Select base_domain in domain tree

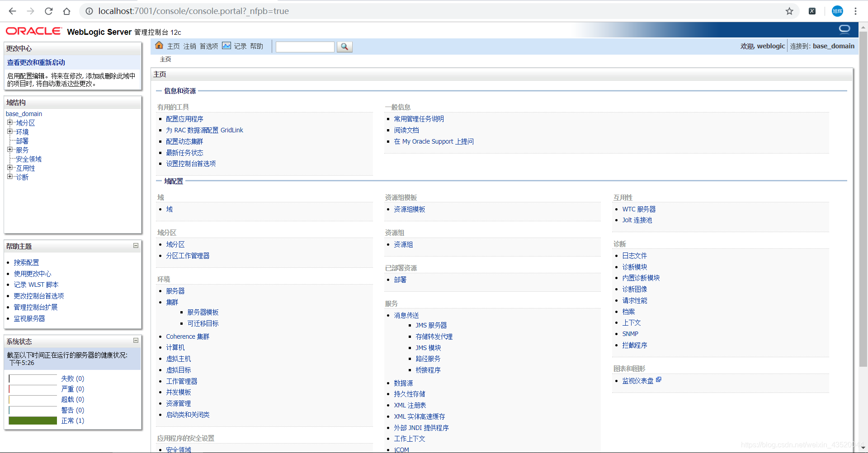pyautogui.click(x=24, y=114)
